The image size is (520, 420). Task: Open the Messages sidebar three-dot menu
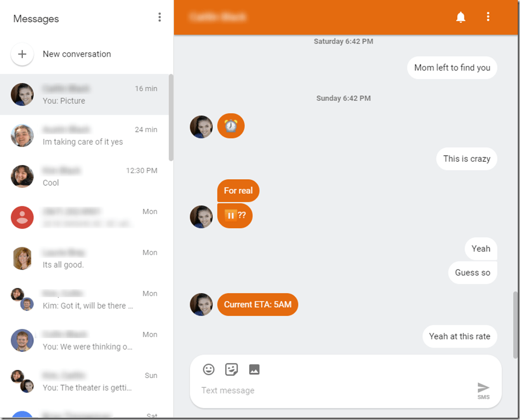(160, 17)
